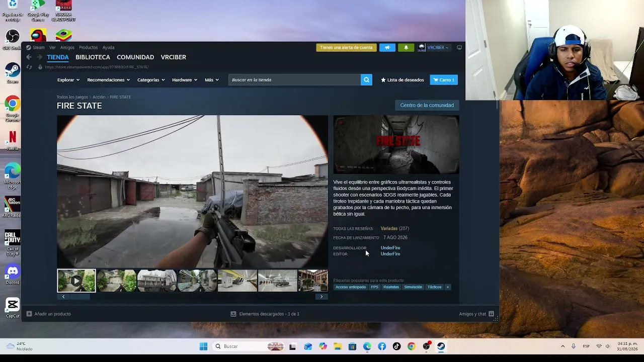The image size is (644, 362).
Task: Reload the Steam store page
Action: pyautogui.click(x=29, y=67)
